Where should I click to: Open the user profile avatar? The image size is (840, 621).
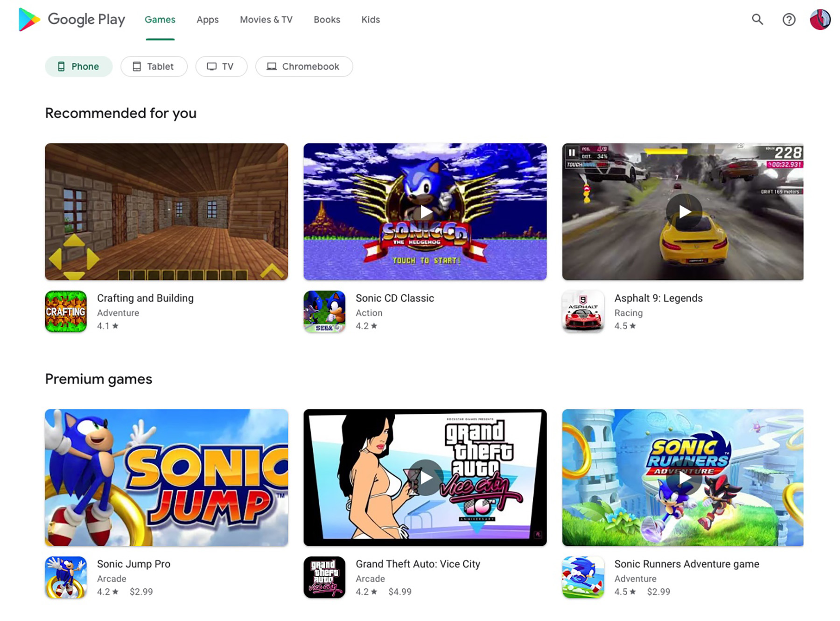click(820, 20)
